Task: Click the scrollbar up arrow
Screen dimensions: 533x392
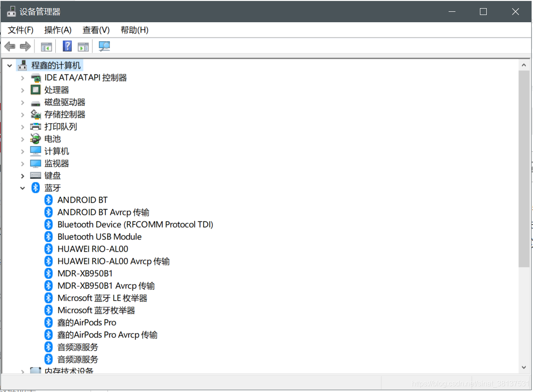Action: click(524, 65)
